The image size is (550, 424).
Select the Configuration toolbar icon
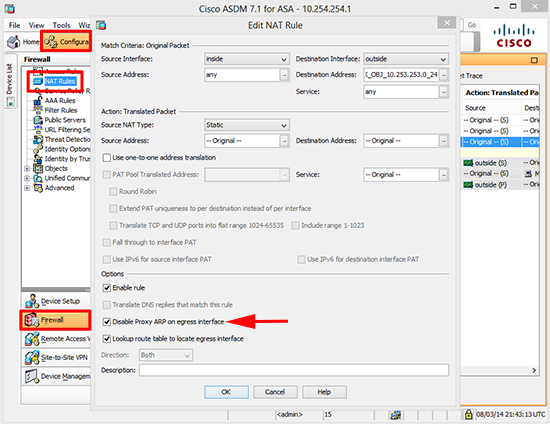pos(66,42)
